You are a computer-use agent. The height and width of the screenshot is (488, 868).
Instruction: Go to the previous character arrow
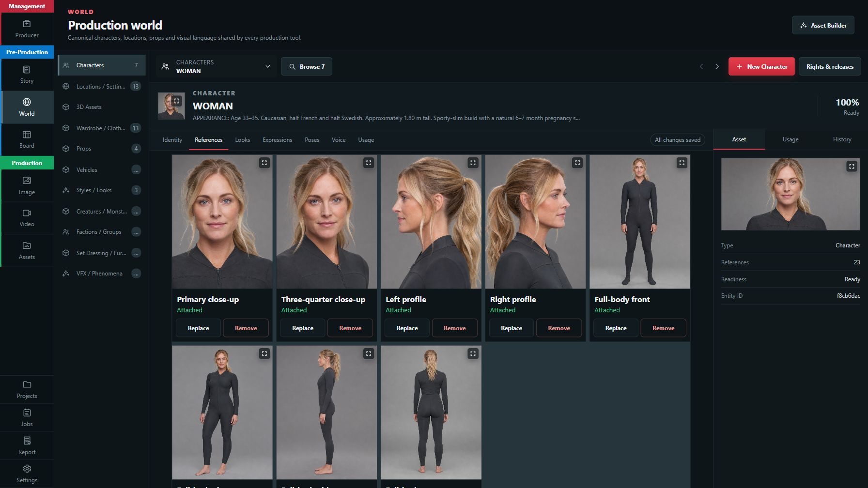tap(701, 67)
